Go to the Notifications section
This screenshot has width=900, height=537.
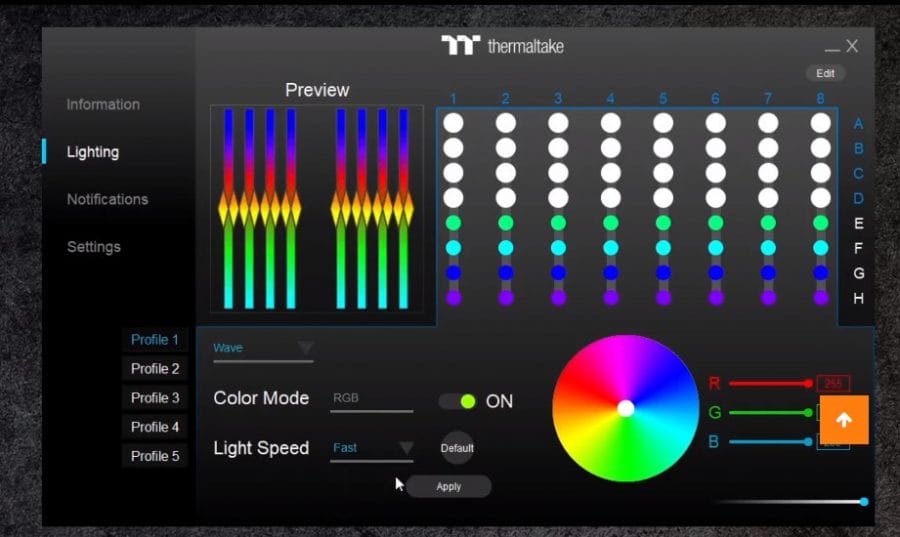point(107,199)
